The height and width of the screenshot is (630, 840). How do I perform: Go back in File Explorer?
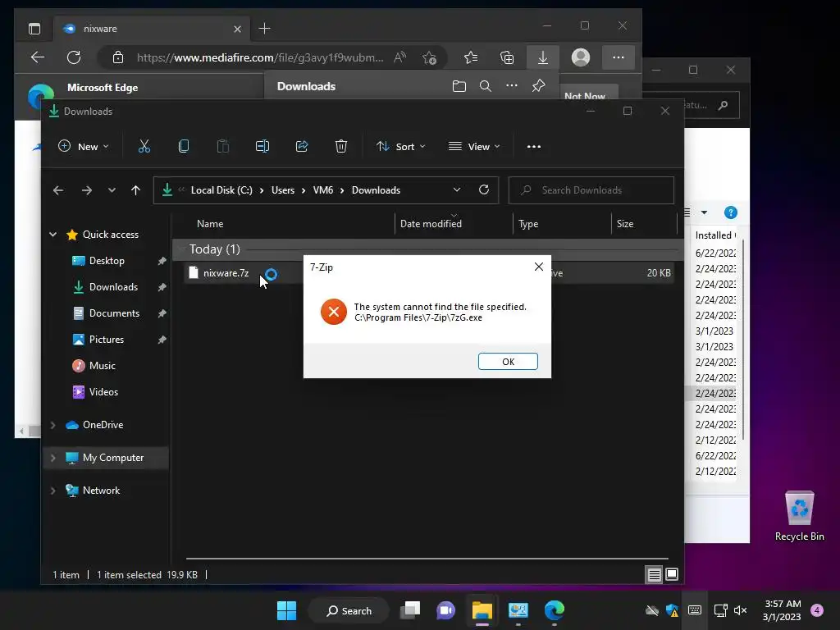click(58, 190)
